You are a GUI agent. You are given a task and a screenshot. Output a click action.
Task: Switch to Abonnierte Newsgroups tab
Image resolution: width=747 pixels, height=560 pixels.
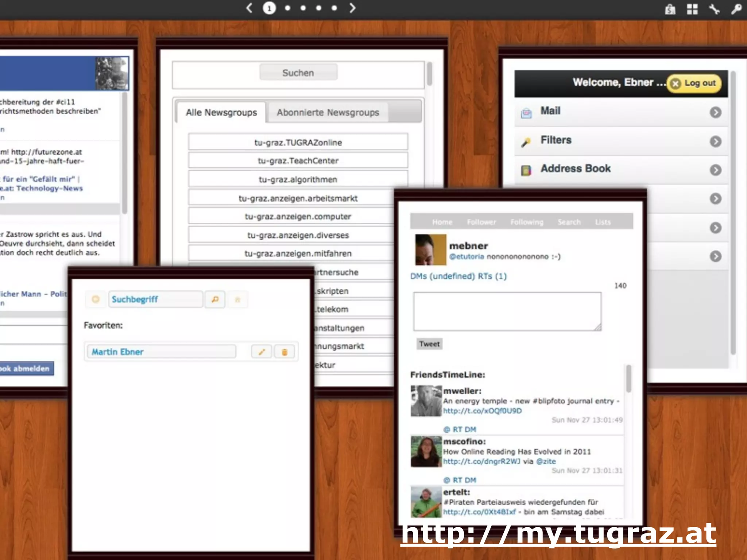click(x=328, y=112)
